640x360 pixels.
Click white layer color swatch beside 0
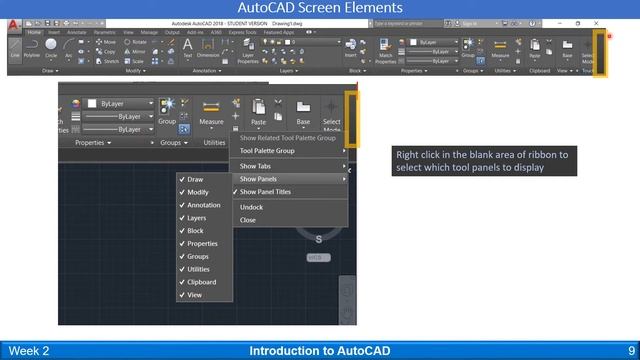pyautogui.click(x=287, y=42)
